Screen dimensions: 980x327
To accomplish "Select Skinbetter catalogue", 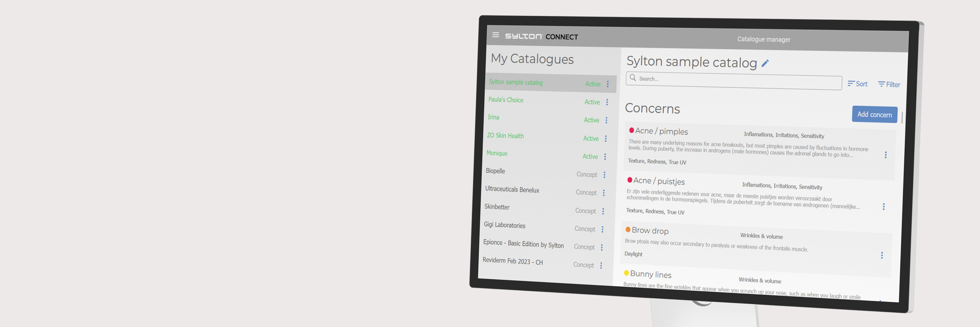I will [497, 207].
